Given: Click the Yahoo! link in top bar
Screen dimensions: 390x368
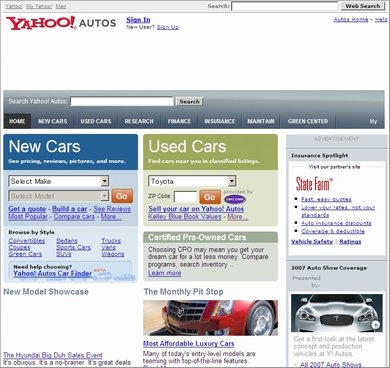Looking at the screenshot, I should tap(14, 6).
